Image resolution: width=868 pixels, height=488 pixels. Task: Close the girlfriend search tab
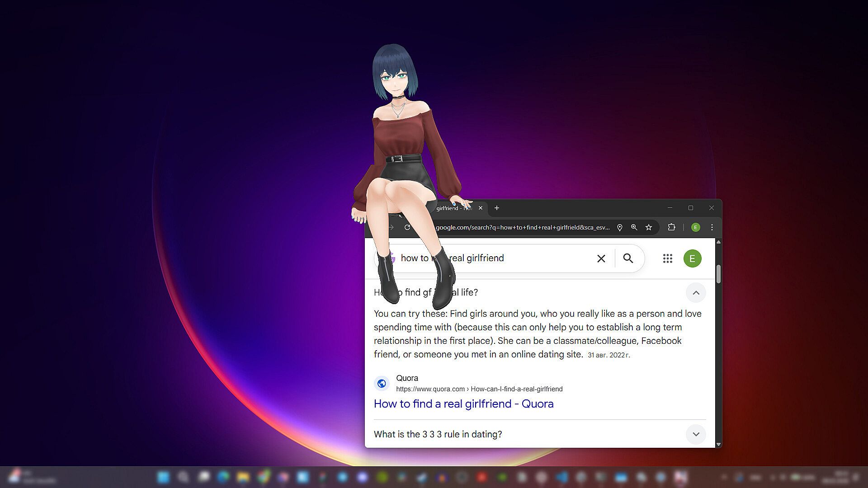(x=481, y=208)
